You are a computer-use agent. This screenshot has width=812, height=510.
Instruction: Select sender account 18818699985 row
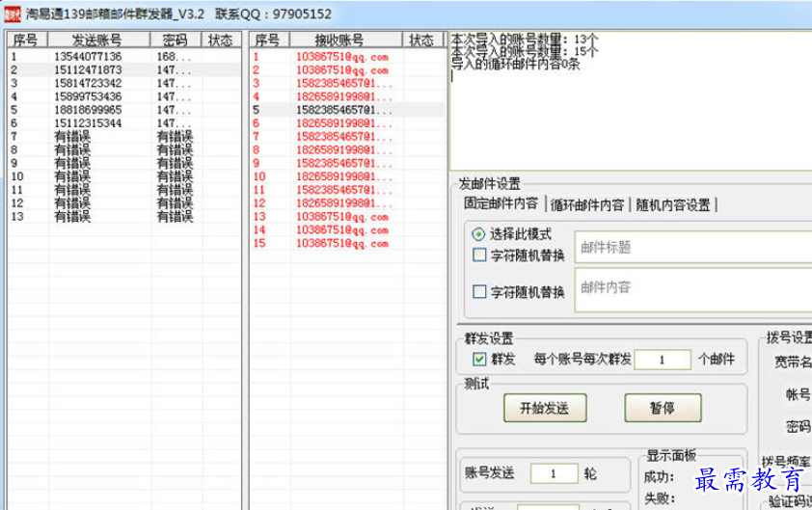pyautogui.click(x=88, y=110)
